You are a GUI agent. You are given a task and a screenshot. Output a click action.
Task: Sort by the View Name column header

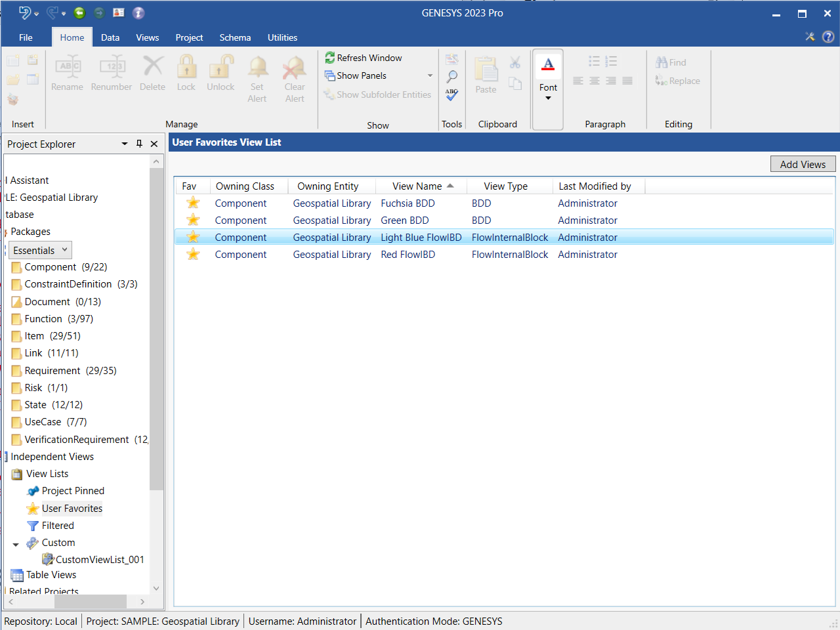(x=417, y=186)
